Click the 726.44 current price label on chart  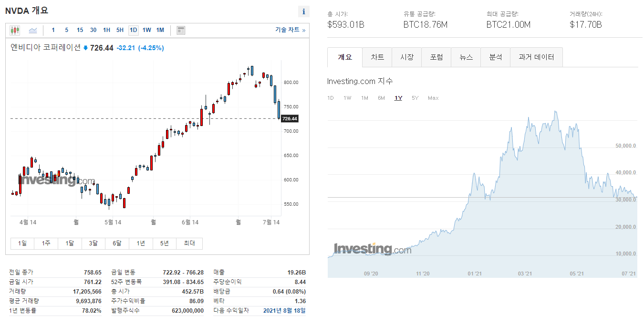(290, 118)
